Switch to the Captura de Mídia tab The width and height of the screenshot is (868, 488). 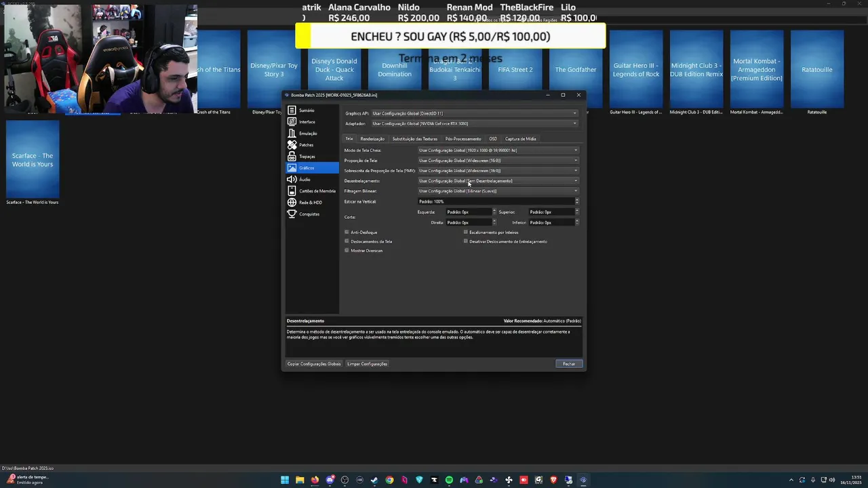520,138
